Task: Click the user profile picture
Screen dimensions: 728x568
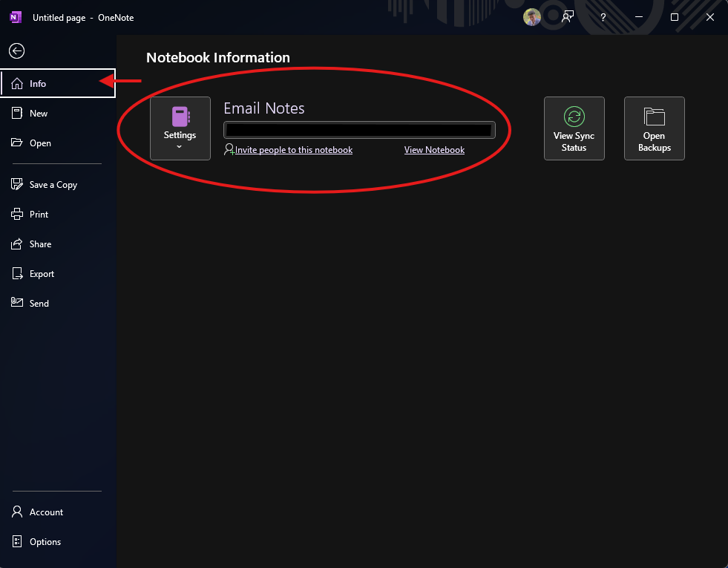Action: 532,17
